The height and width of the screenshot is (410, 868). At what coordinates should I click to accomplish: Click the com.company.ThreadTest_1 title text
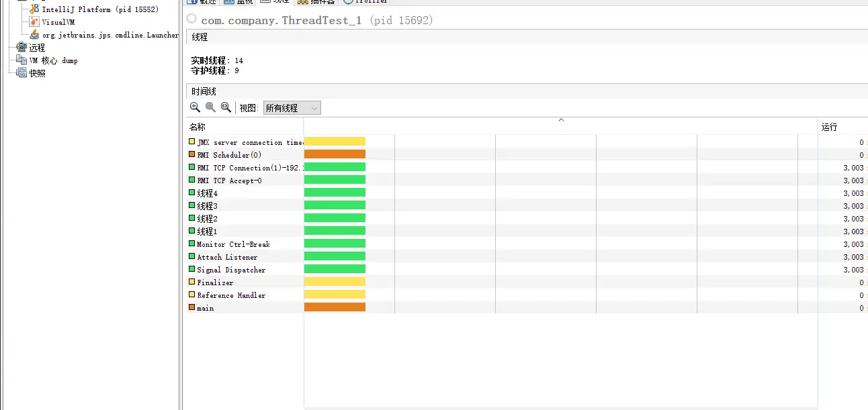tap(281, 20)
